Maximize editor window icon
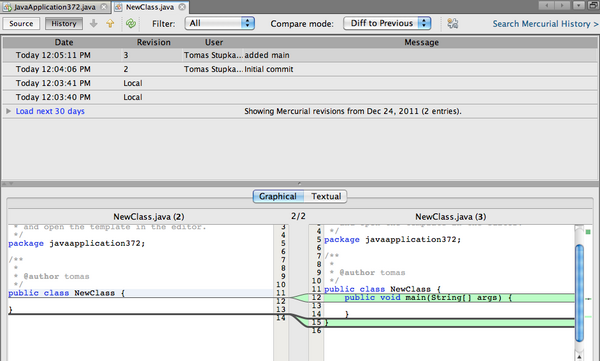The height and width of the screenshot is (361, 600). click(593, 5)
